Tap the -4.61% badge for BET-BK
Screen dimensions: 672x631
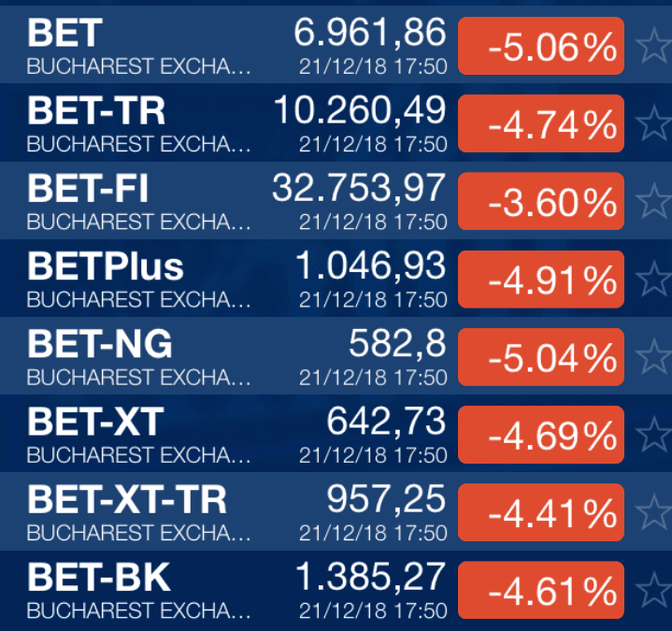(541, 590)
